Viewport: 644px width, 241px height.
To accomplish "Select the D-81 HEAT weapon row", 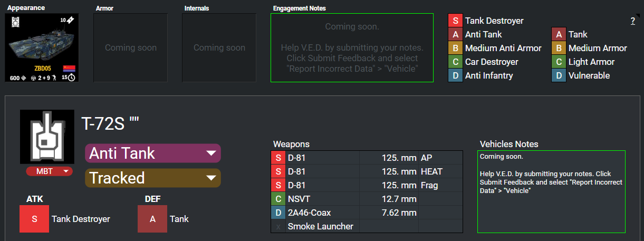I will tap(367, 171).
